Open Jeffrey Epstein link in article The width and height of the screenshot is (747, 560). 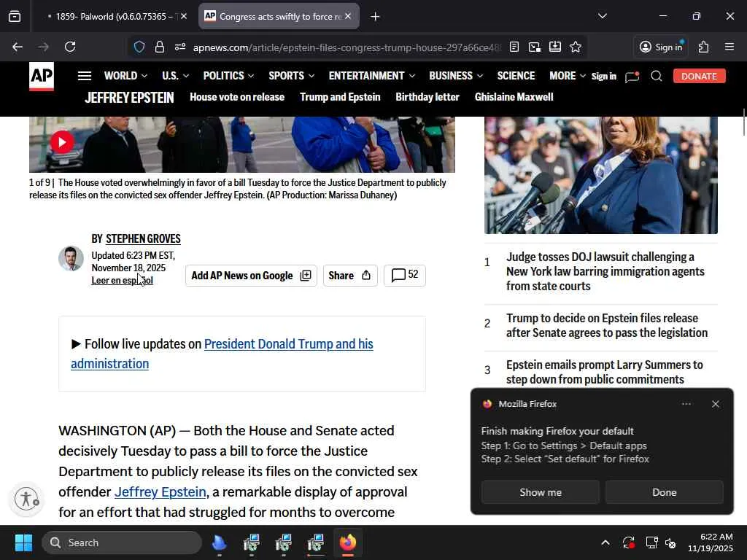(x=160, y=491)
